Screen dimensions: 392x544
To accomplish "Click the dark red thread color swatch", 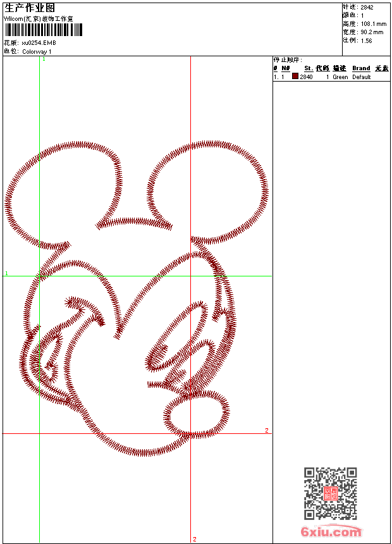I will [295, 76].
